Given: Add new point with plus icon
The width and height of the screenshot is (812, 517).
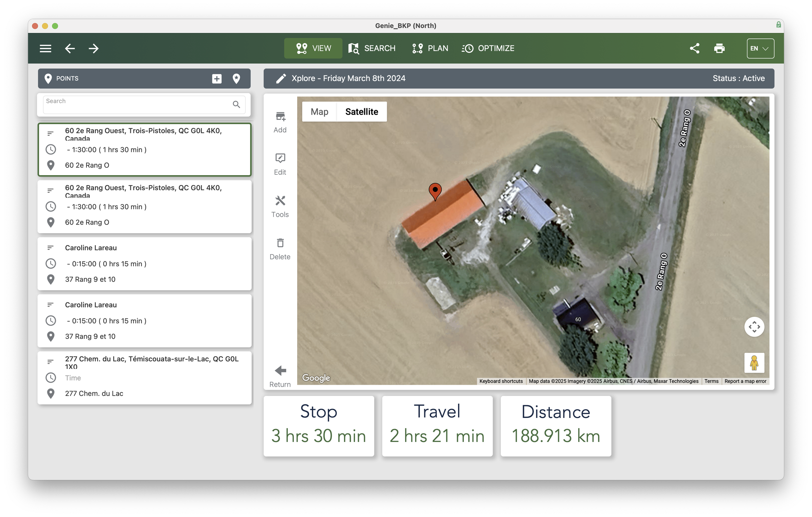Looking at the screenshot, I should (217, 79).
